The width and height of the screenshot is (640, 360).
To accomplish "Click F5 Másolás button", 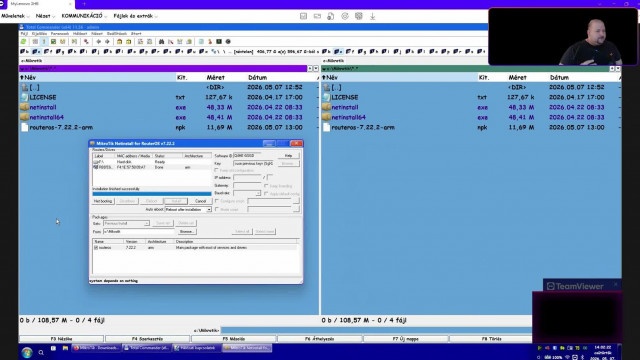I will 233,339.
